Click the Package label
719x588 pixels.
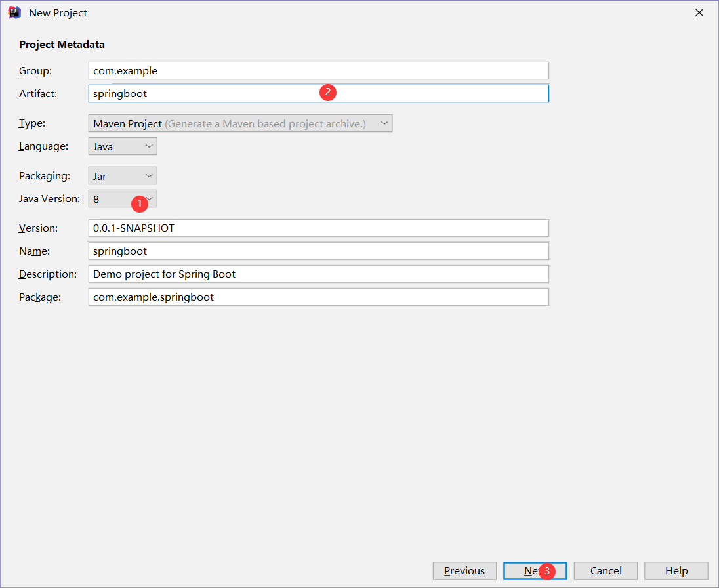click(40, 297)
